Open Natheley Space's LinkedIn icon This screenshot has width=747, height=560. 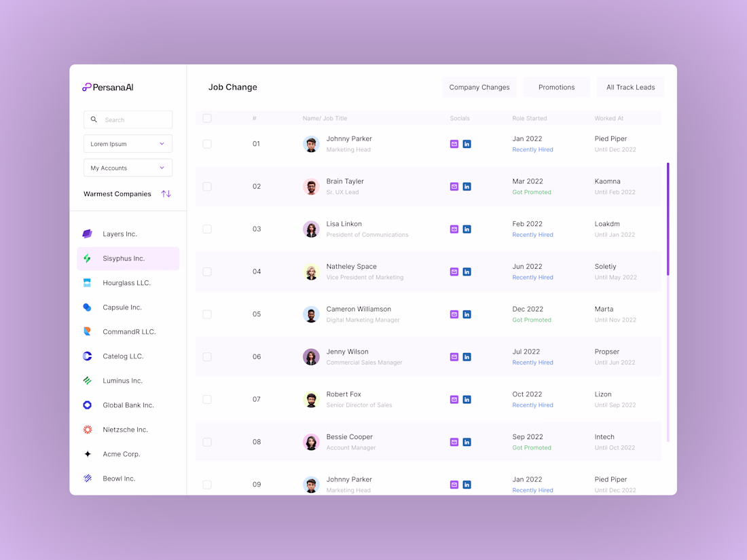(x=467, y=272)
